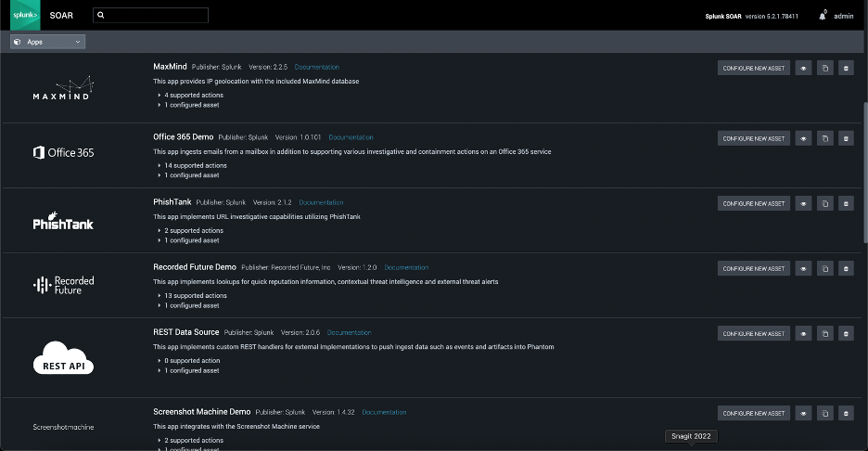Delete the Recorded Future Demo app
Image resolution: width=868 pixels, height=451 pixels.
click(x=846, y=269)
